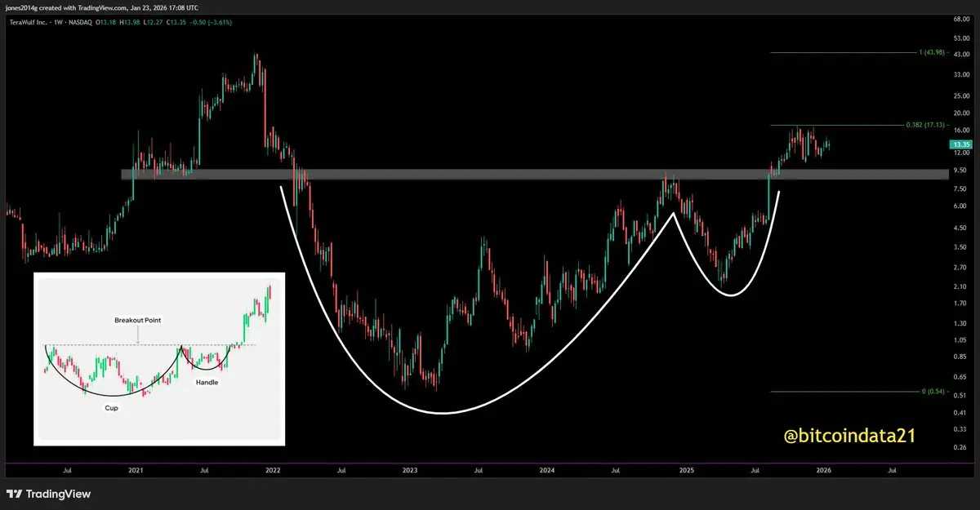
Task: Click 33.00 on the price axis
Action: [960, 74]
